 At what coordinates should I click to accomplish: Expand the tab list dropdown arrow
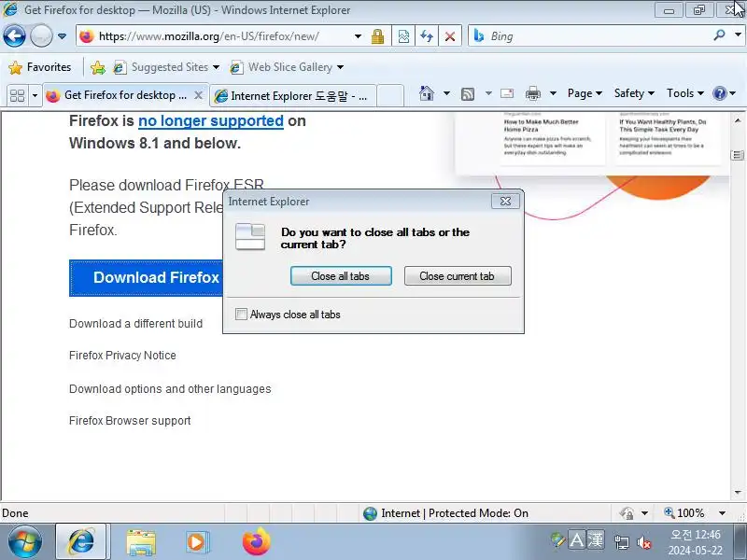35,96
